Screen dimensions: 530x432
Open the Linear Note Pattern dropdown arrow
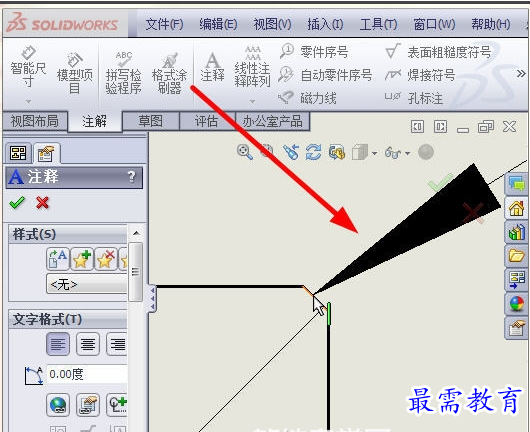coord(252,101)
